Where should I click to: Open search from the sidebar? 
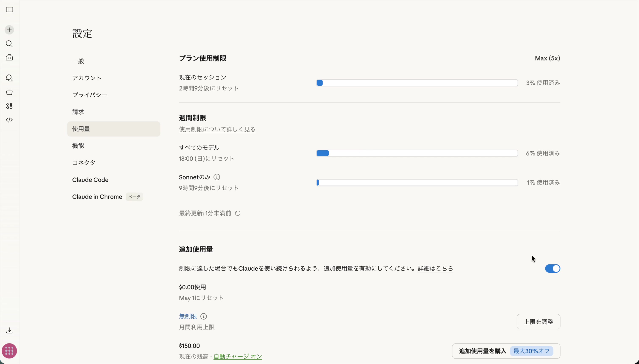click(x=9, y=44)
